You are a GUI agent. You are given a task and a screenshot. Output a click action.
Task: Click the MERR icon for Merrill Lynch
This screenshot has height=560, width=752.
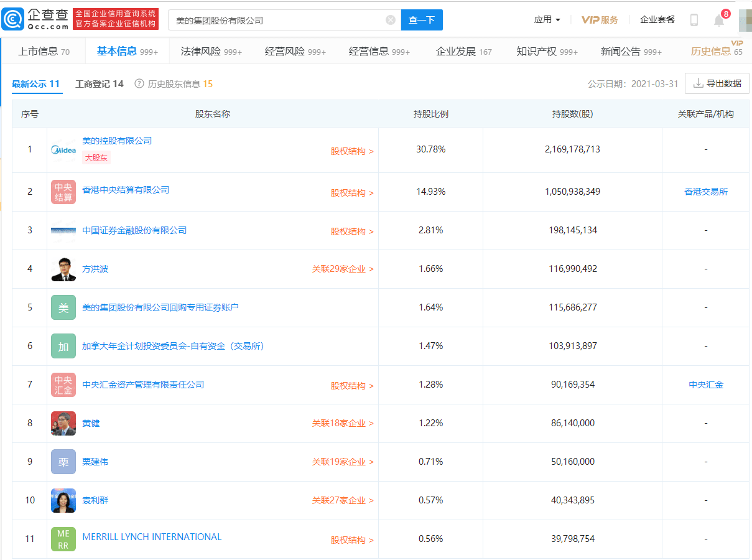(x=63, y=539)
